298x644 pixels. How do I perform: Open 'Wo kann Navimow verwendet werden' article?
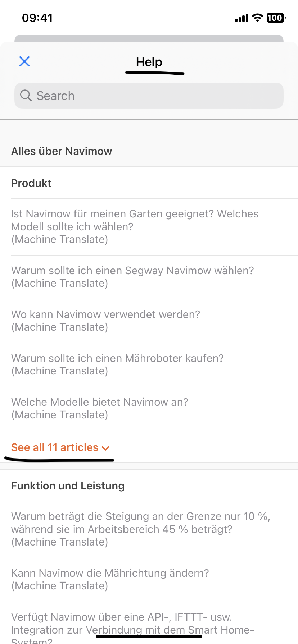coord(105,321)
